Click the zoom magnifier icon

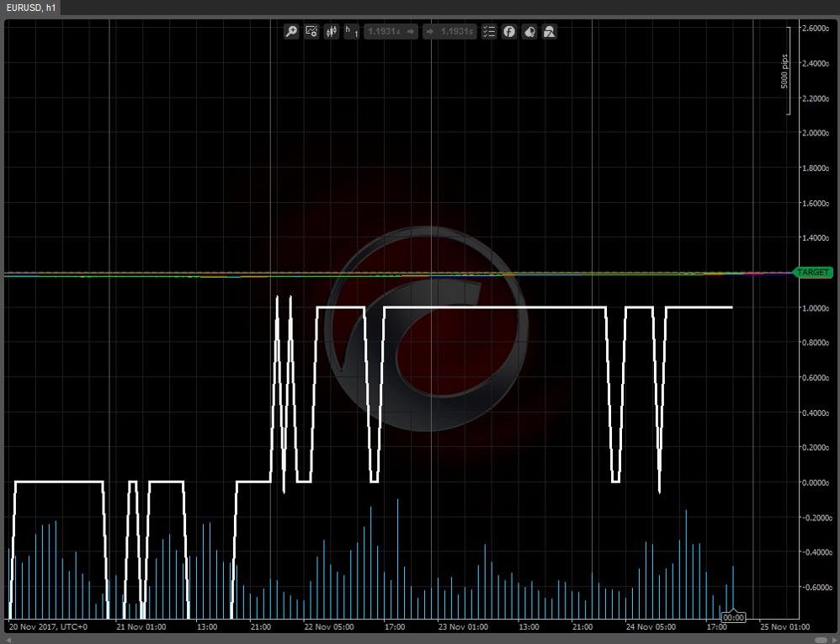291,32
